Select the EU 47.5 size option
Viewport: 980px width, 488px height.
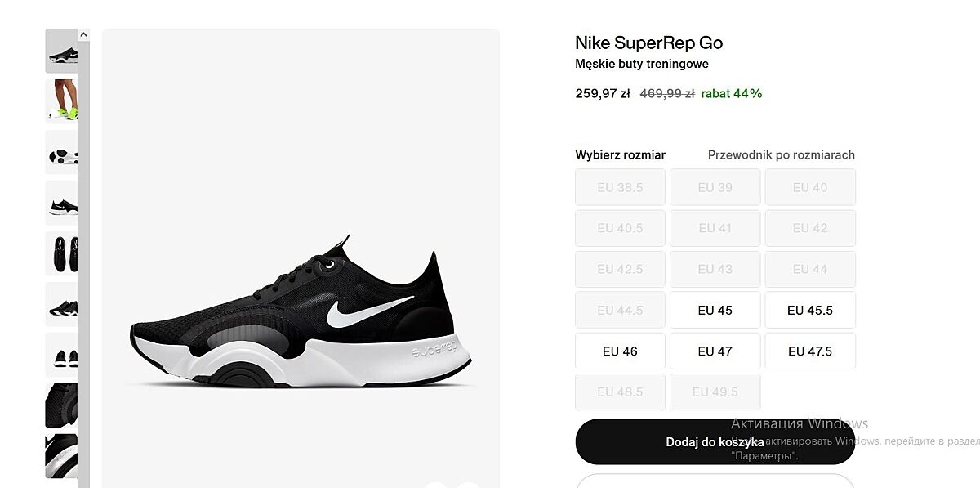(x=810, y=351)
